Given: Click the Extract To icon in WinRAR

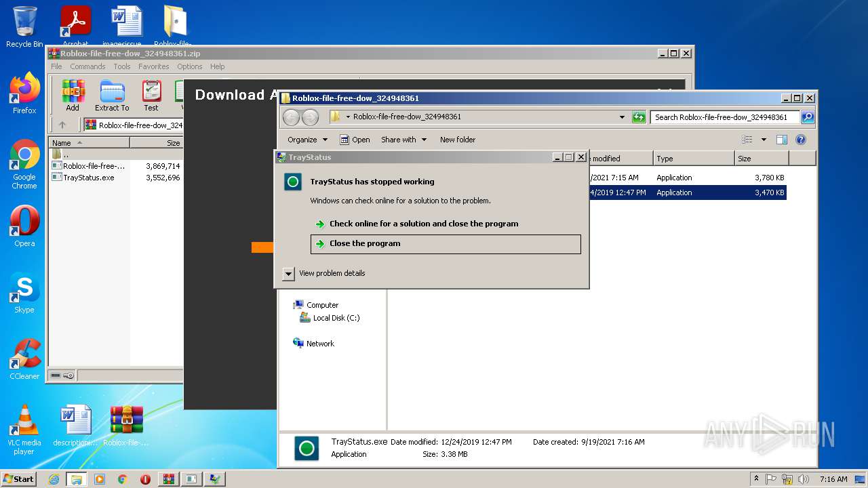Looking at the screenshot, I should (112, 96).
